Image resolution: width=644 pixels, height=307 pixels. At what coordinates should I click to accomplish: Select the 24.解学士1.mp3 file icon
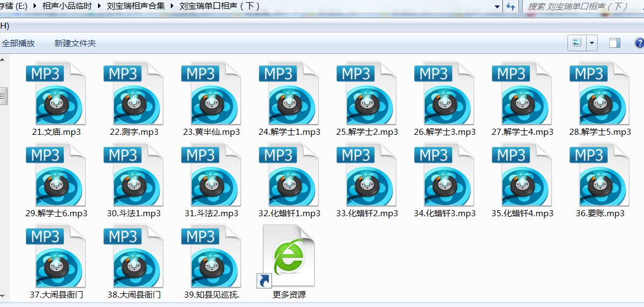point(288,94)
